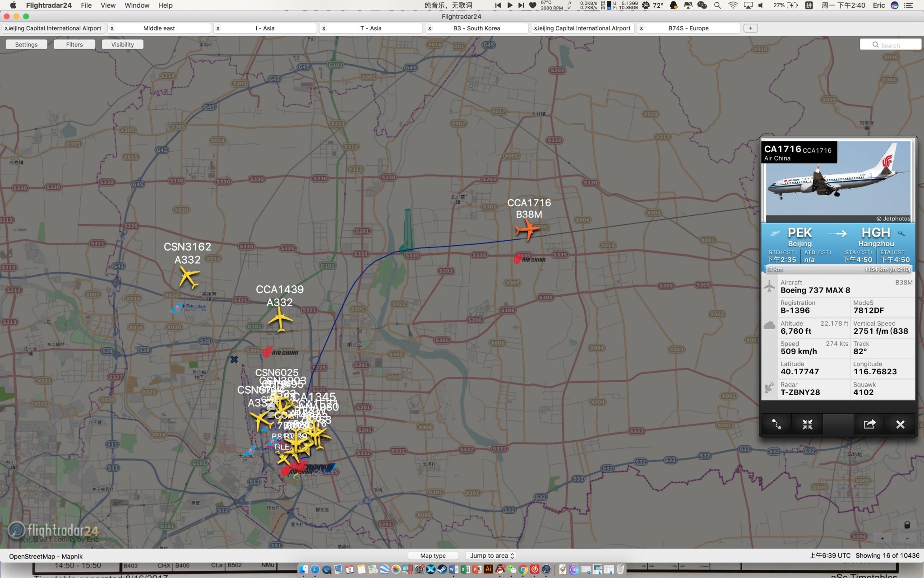Open Microsoft Word in the Dock

point(454,569)
